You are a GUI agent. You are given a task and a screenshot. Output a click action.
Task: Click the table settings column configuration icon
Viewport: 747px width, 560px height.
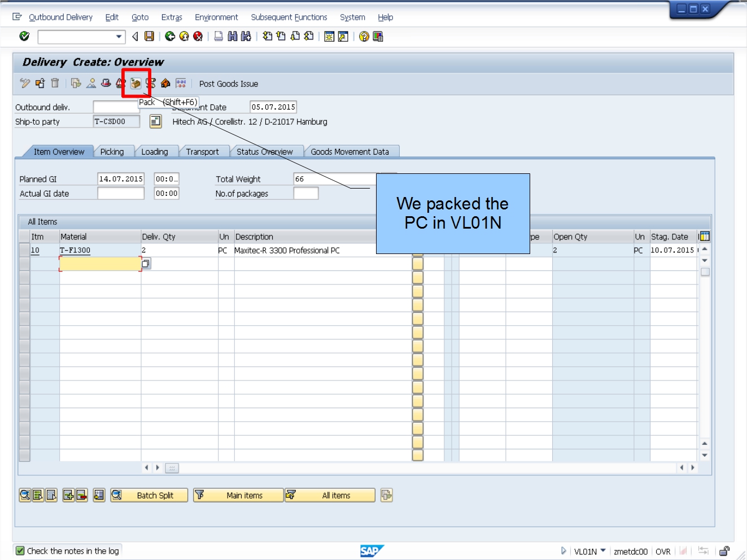click(x=704, y=237)
